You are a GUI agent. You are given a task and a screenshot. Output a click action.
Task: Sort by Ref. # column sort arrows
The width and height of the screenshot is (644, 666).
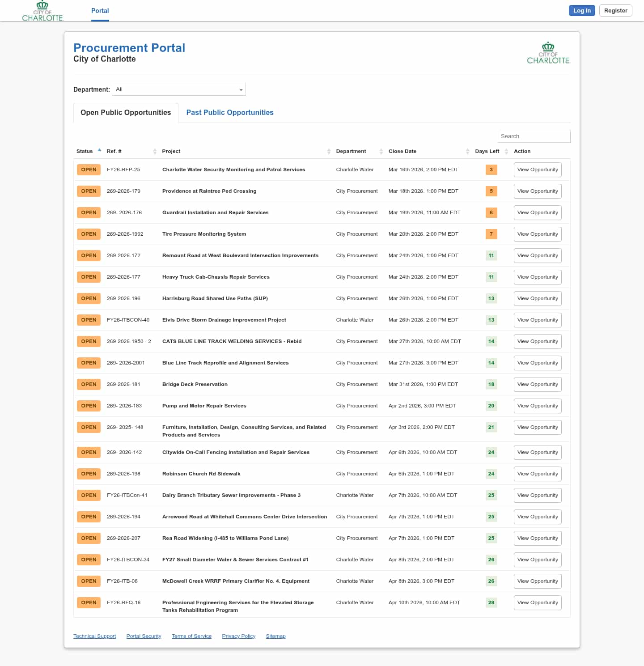(155, 151)
